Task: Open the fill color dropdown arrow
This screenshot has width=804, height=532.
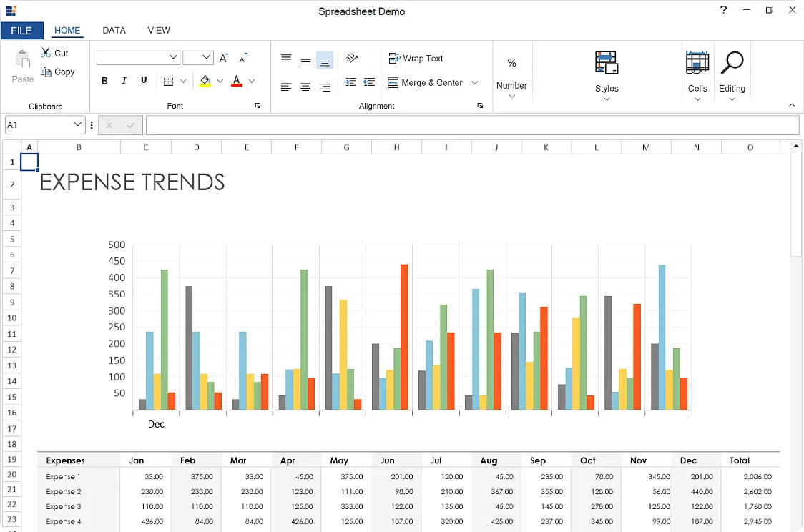Action: click(x=220, y=81)
